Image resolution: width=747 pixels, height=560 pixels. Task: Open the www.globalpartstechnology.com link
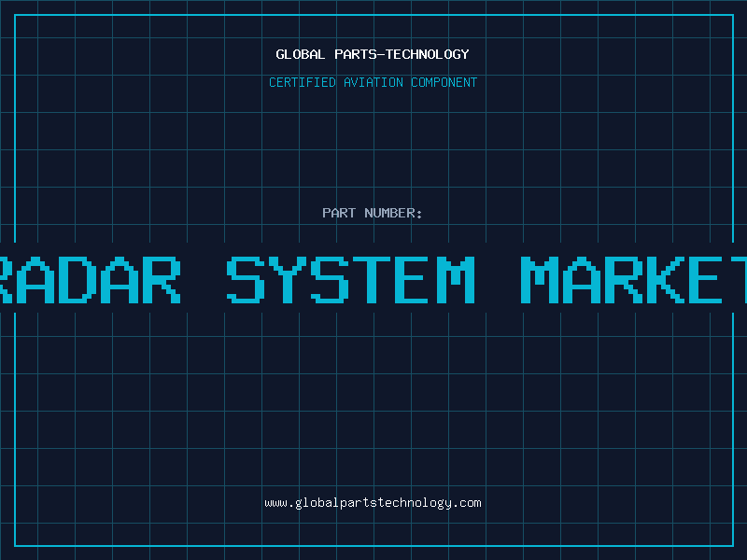coord(373,503)
